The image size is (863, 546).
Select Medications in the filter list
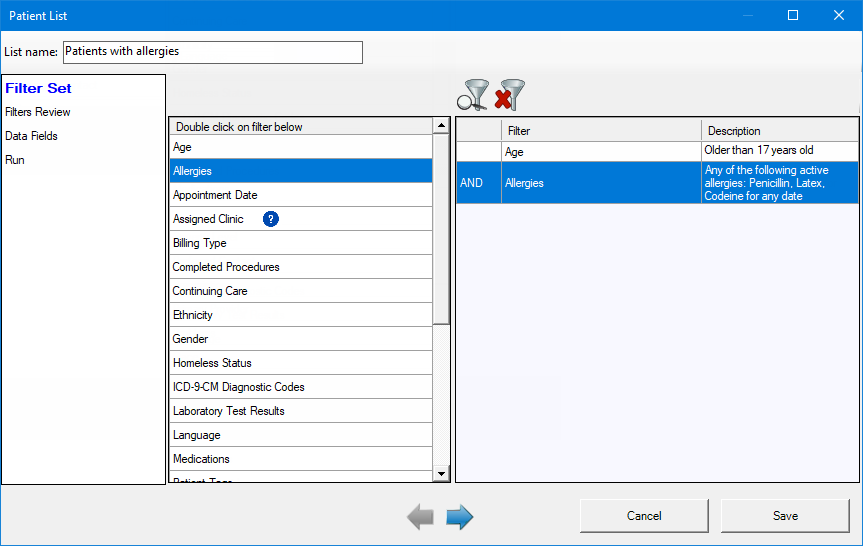(301, 459)
